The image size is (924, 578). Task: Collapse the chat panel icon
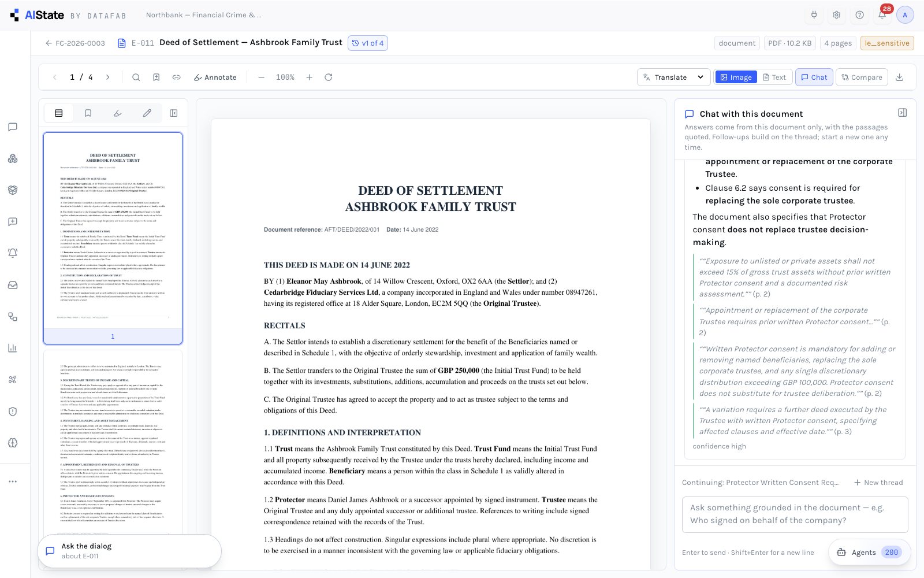click(902, 113)
